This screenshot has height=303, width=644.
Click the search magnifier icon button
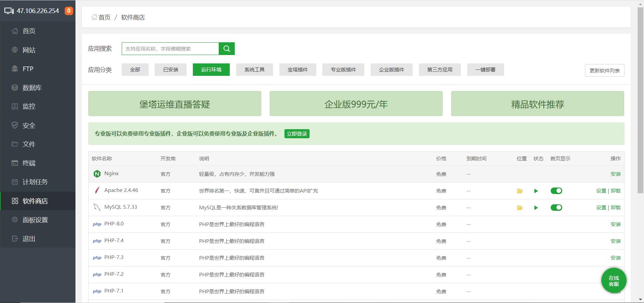227,49
